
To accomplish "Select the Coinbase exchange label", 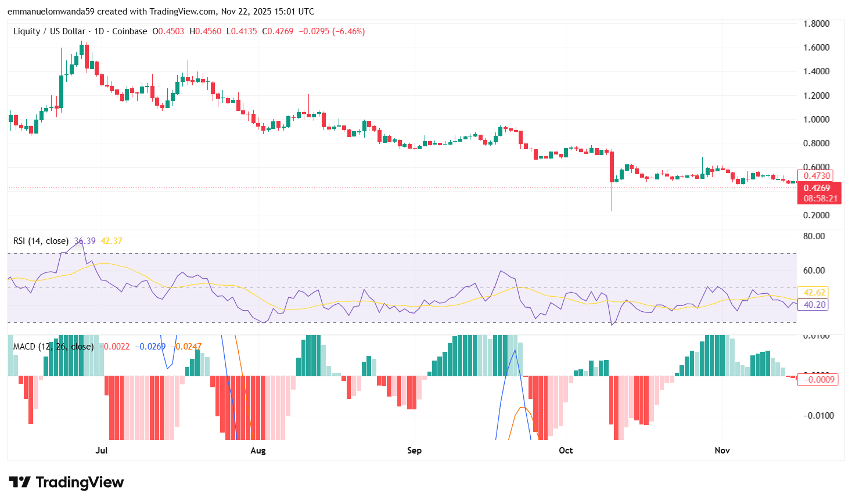I will click(x=128, y=31).
